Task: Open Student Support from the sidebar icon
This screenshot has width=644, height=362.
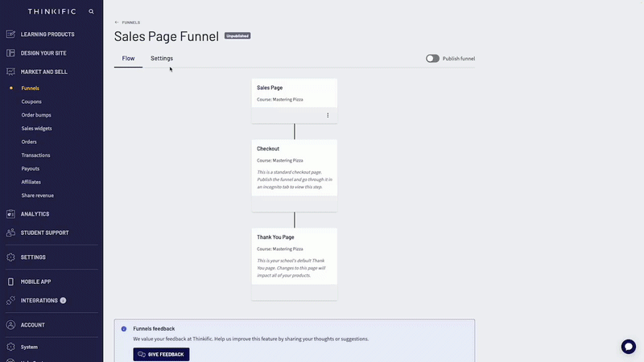Action: [10, 232]
